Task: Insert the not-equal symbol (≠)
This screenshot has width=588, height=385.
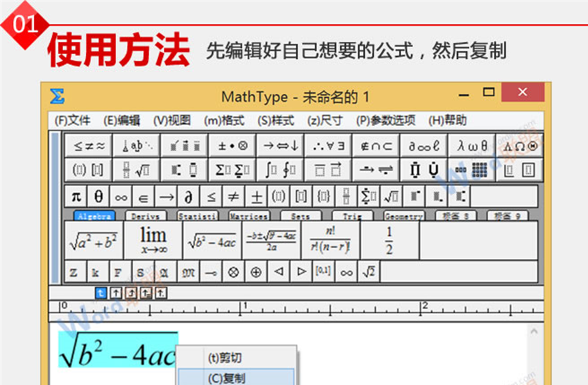Action: point(233,196)
